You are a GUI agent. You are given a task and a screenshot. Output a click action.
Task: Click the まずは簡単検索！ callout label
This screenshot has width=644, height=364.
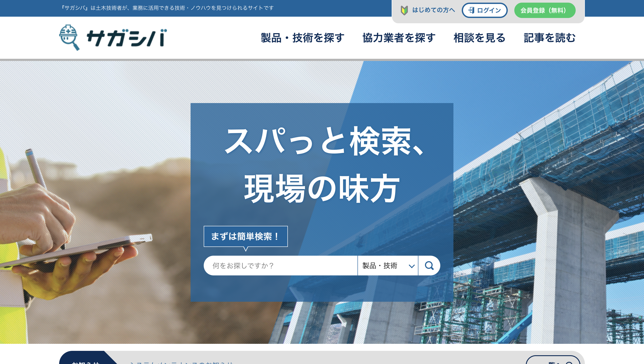tap(245, 236)
